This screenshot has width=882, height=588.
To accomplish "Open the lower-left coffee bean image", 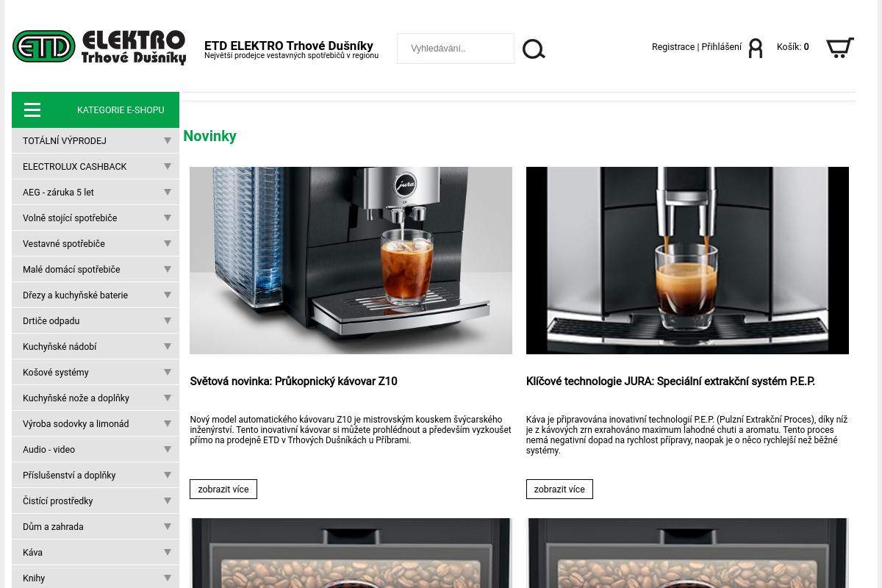I will tap(351, 553).
